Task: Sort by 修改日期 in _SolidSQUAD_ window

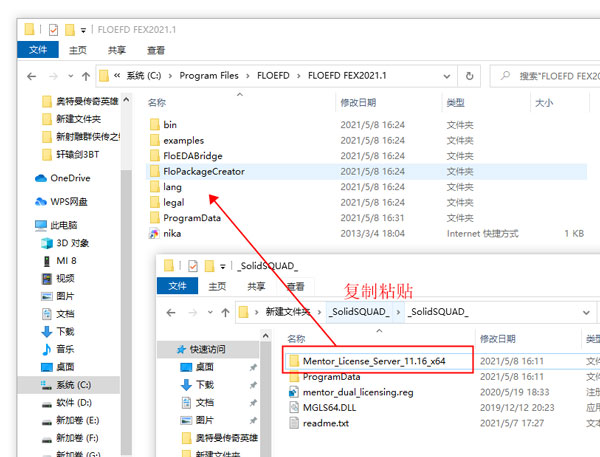Action: 497,339
